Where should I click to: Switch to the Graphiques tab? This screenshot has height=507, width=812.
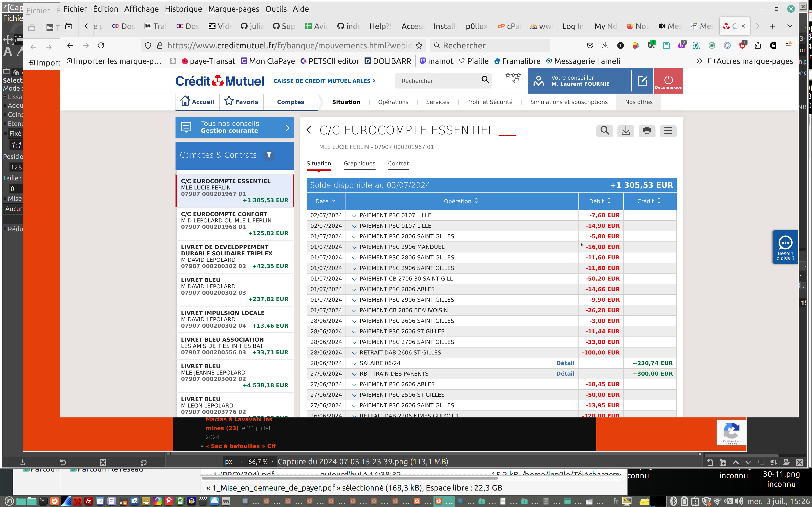tap(359, 164)
